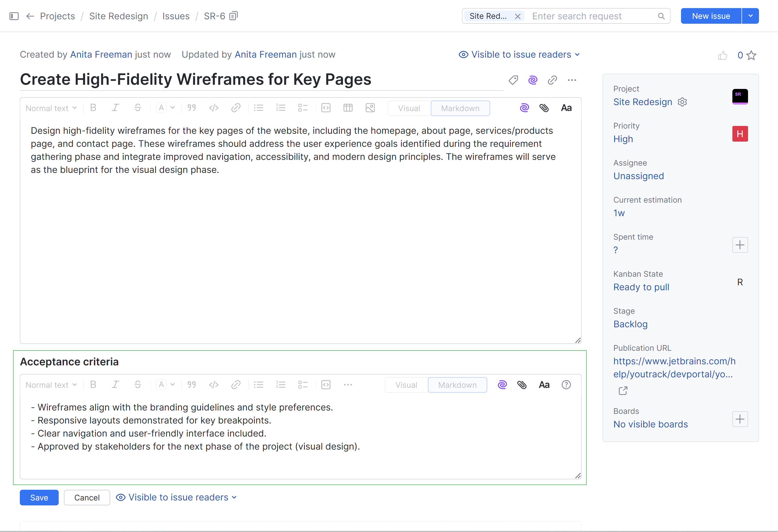Insert table in description editor toolbar

point(348,108)
